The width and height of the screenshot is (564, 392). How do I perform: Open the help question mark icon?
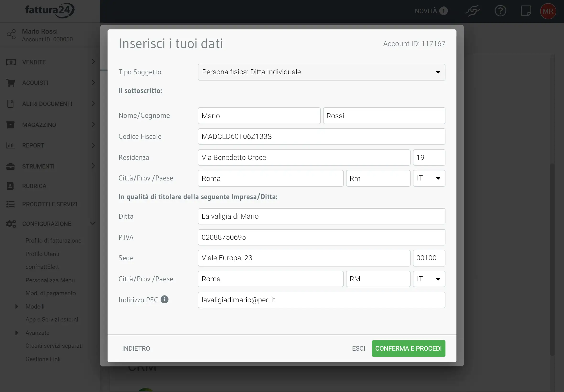click(500, 11)
